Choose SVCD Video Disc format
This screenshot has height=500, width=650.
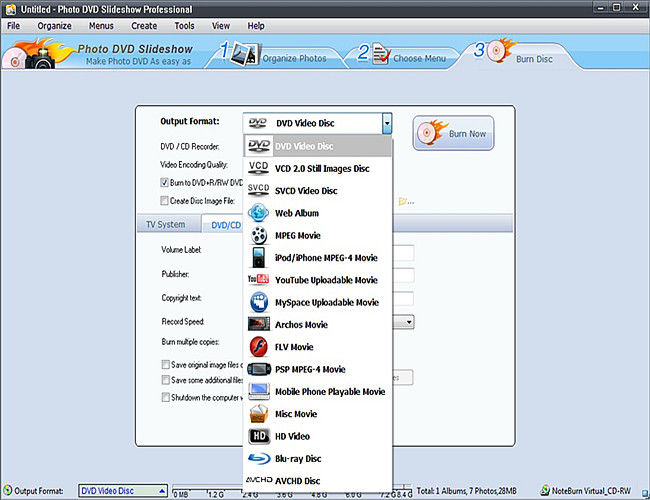[x=318, y=190]
